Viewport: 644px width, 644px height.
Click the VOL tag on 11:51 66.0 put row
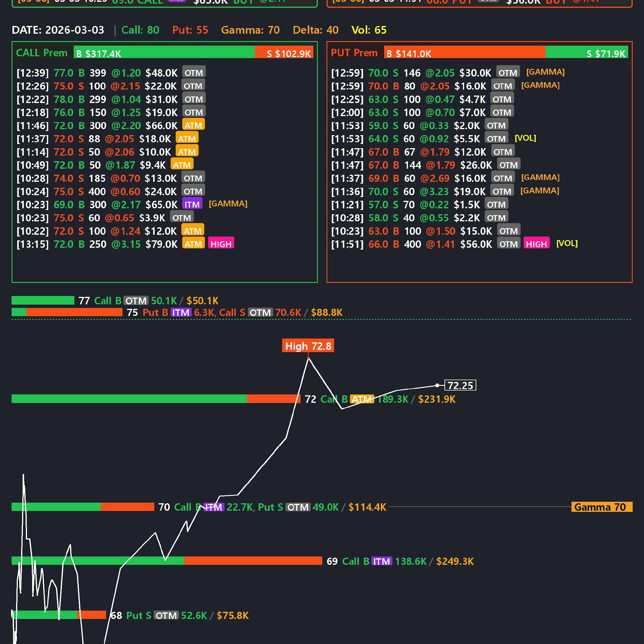pyautogui.click(x=567, y=243)
